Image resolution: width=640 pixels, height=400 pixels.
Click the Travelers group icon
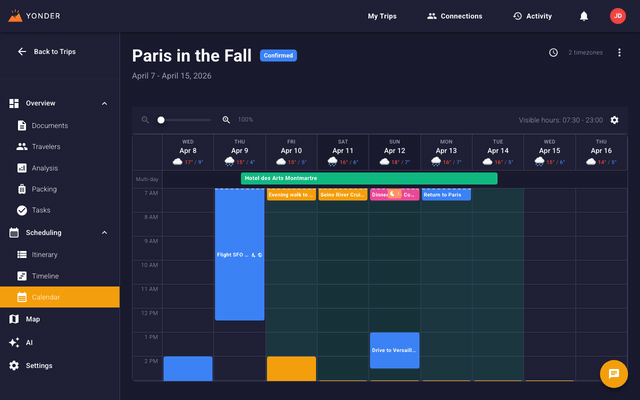(22, 147)
